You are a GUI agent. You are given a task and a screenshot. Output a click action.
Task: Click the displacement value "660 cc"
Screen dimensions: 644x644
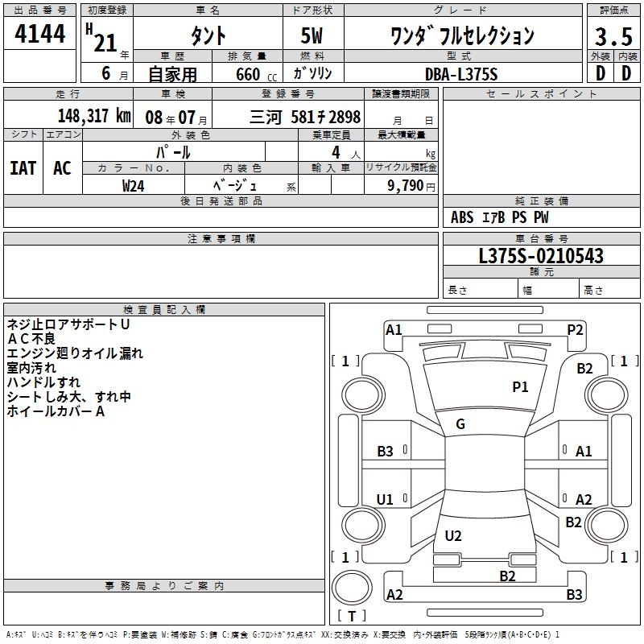click(256, 74)
